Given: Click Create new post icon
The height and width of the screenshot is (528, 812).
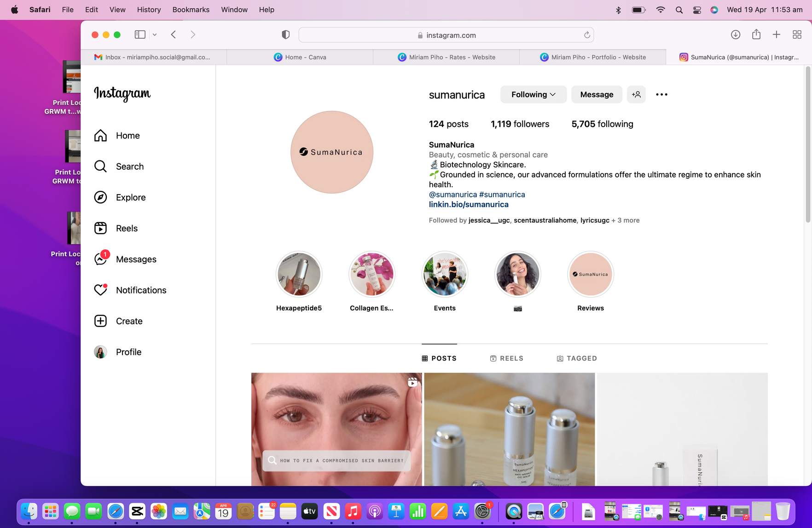Looking at the screenshot, I should tap(100, 321).
